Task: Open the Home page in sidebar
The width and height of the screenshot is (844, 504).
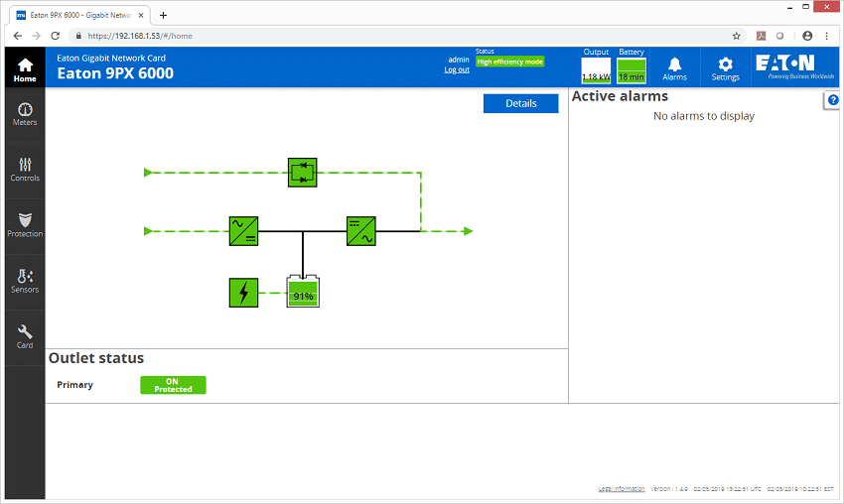Action: coord(25,67)
